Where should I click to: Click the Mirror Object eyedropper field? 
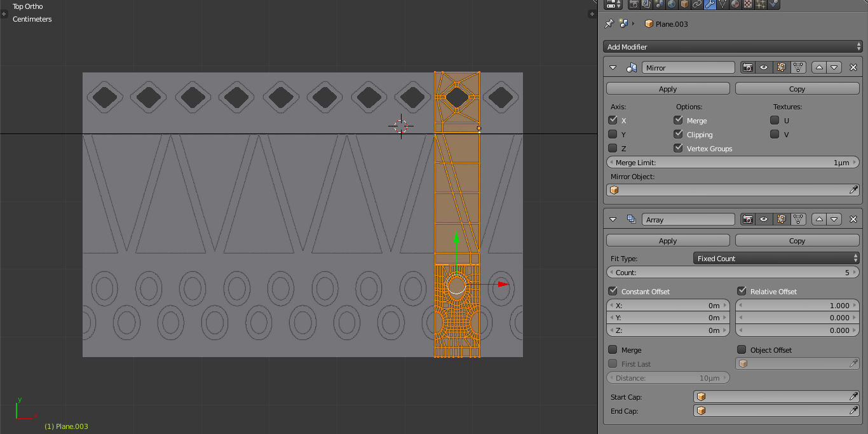point(853,189)
